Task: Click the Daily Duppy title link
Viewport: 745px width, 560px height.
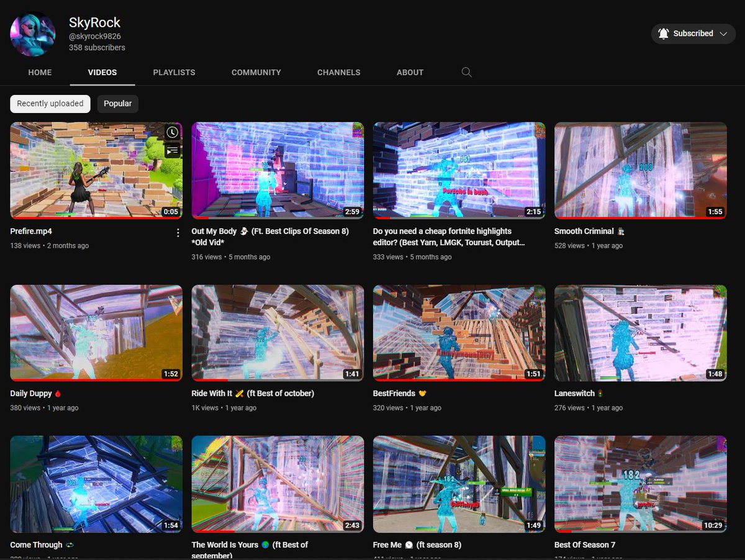Action: pyautogui.click(x=36, y=394)
